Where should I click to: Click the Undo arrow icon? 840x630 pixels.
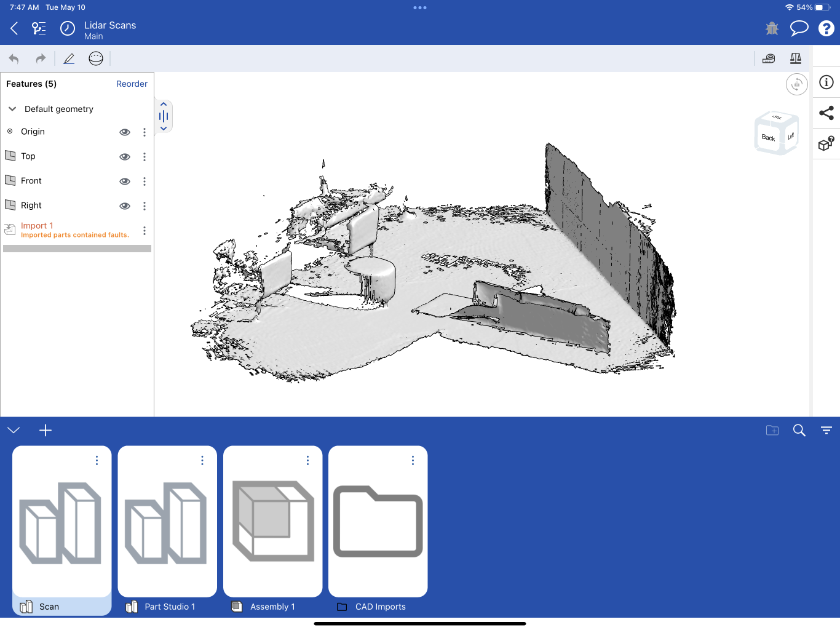[x=14, y=58]
